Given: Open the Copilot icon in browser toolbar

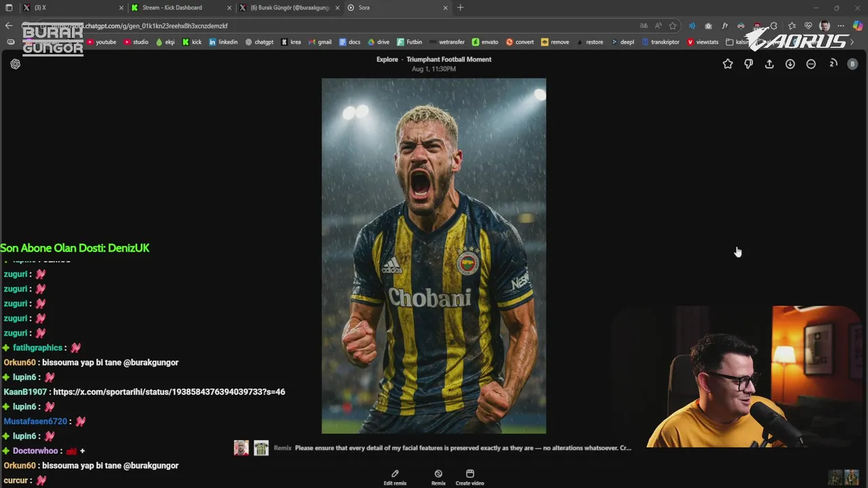Looking at the screenshot, I should pyautogui.click(x=857, y=26).
